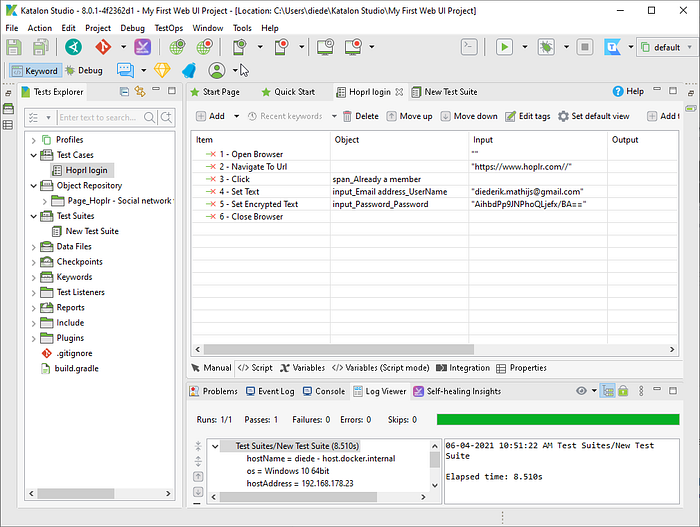Expand the Profiles folder
The height and width of the screenshot is (527, 700).
pyautogui.click(x=33, y=140)
